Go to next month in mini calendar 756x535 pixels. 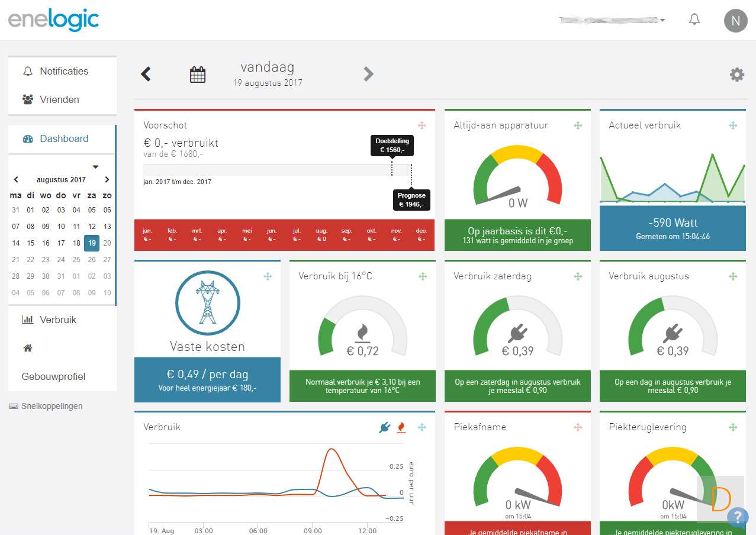[107, 179]
